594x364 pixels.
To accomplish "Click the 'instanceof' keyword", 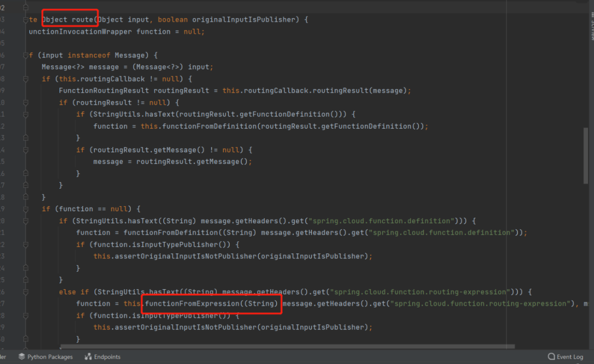I will pos(89,56).
